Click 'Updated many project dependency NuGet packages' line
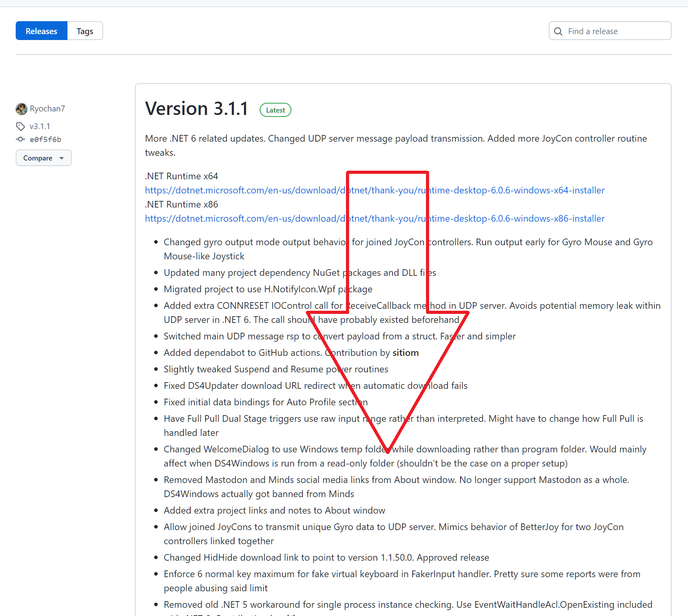This screenshot has width=688, height=616. [300, 273]
